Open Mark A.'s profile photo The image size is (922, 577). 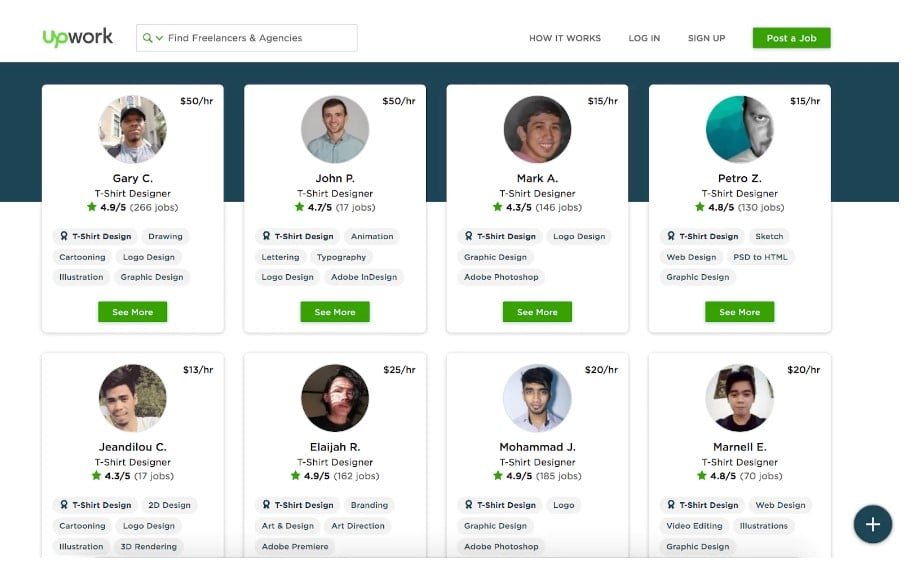pos(537,129)
